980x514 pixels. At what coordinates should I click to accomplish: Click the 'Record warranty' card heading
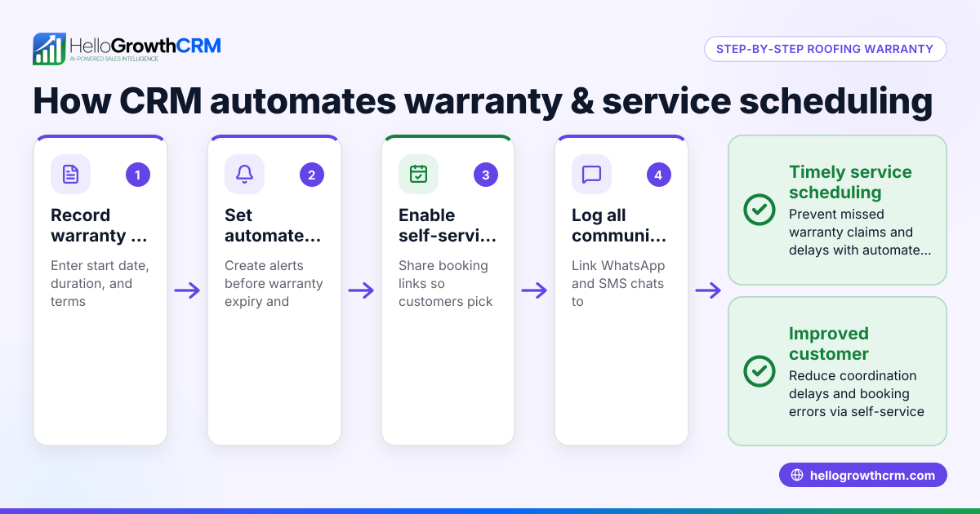tap(100, 226)
